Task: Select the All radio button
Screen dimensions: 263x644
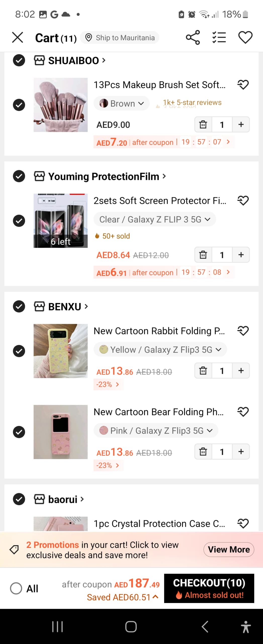Action: (16, 588)
